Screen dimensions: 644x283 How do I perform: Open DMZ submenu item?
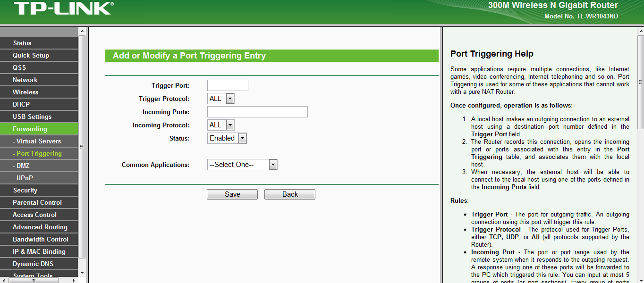[39, 166]
